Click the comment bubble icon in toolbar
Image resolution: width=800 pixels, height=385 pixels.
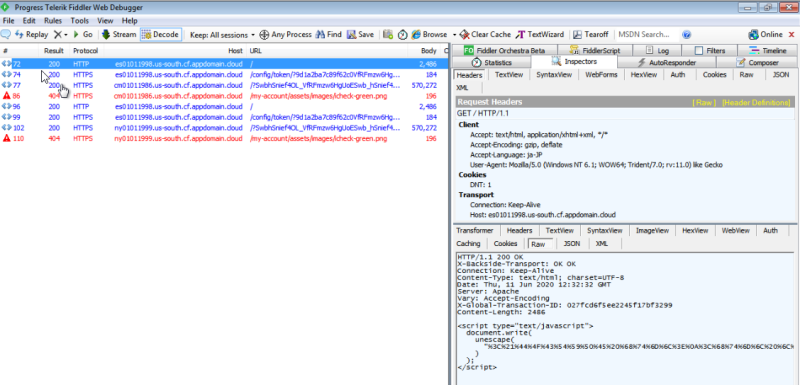point(6,34)
